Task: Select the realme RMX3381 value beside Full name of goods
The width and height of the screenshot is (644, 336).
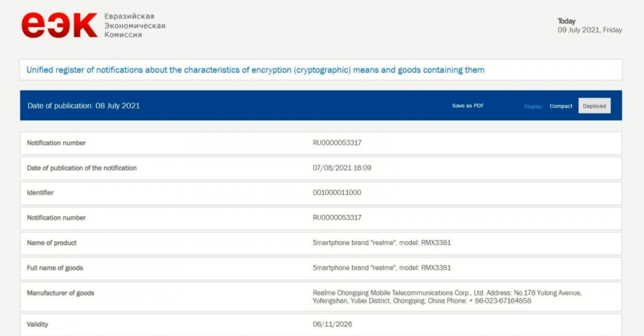Action: click(382, 268)
